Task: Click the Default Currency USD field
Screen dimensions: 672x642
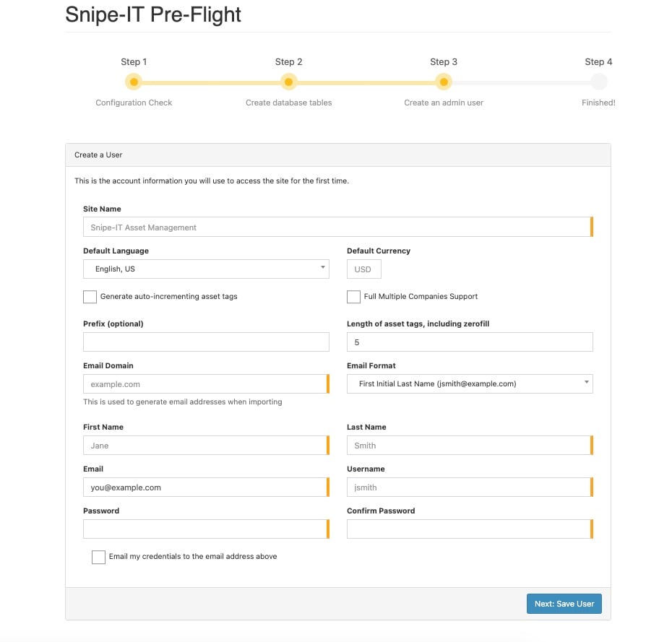Action: pyautogui.click(x=364, y=269)
